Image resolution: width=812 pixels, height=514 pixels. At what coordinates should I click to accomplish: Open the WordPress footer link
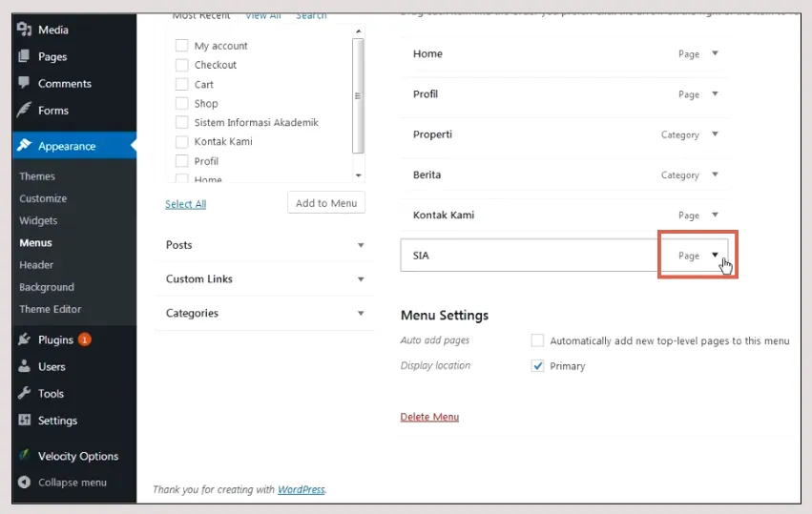[302, 489]
